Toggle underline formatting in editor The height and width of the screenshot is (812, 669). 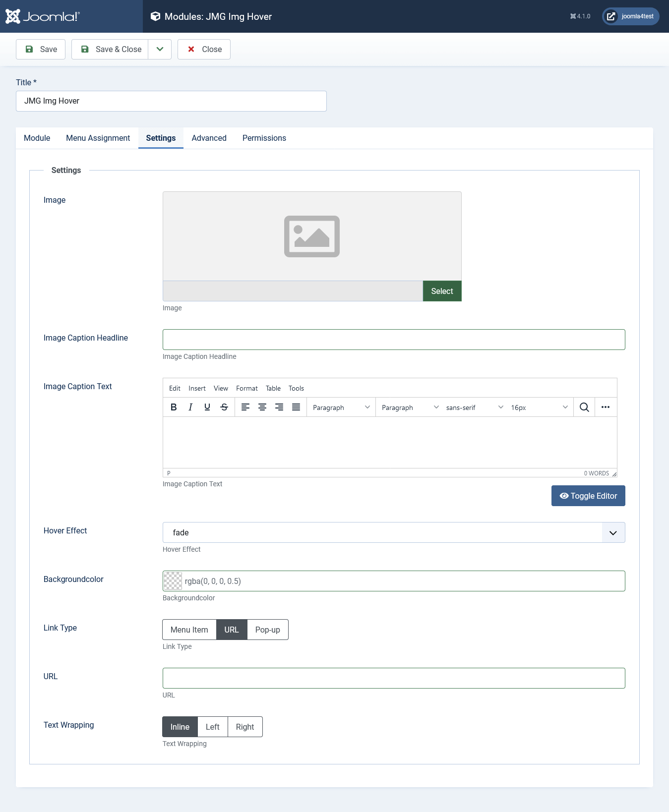pos(207,407)
